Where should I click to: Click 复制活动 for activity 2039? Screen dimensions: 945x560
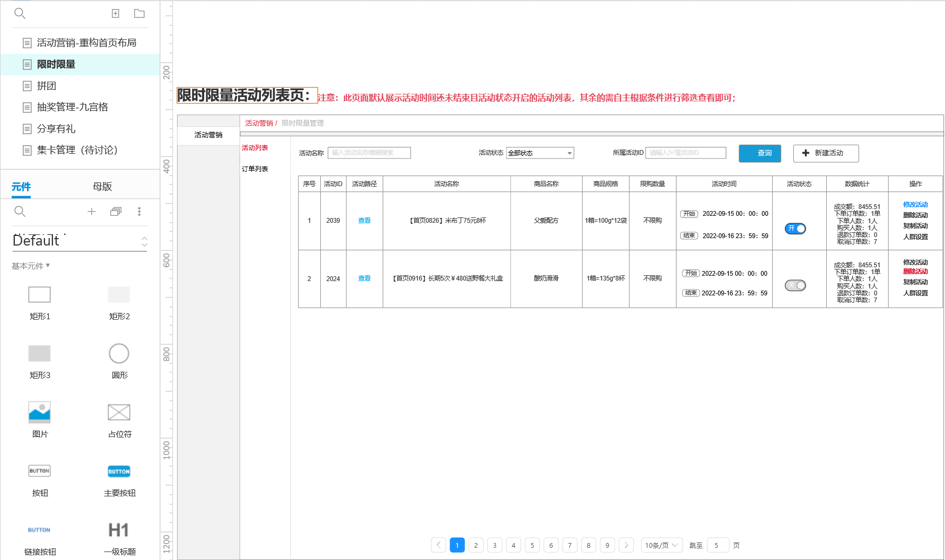pyautogui.click(x=916, y=226)
